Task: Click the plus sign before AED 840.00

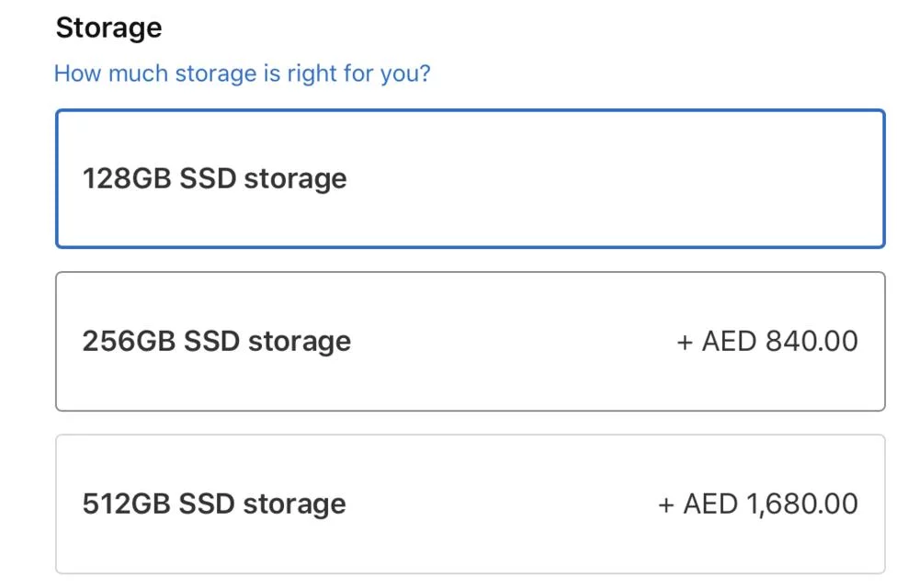Action: (x=685, y=343)
